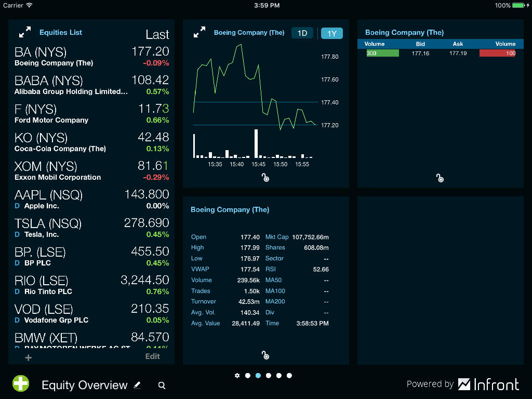This screenshot has height=399, width=532.
Task: Tap the Turnover value 42.53m
Action: click(x=249, y=302)
